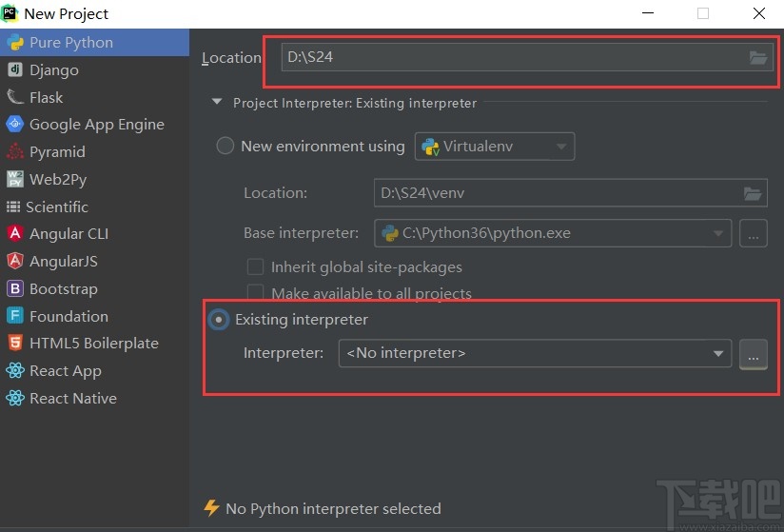Check Make available to all projects

pyautogui.click(x=255, y=293)
